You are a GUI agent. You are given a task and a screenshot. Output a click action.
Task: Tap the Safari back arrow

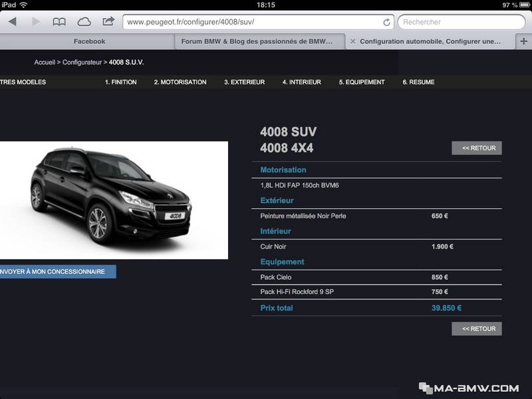point(13,22)
